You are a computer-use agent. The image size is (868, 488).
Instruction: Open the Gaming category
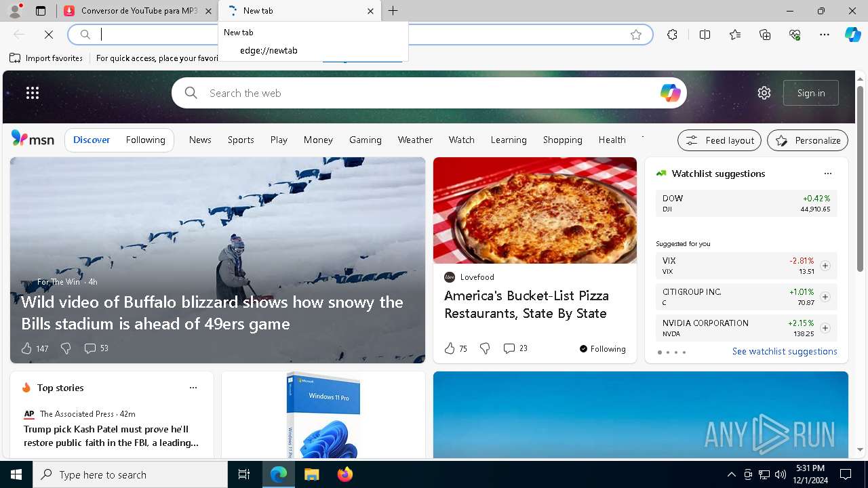(366, 140)
